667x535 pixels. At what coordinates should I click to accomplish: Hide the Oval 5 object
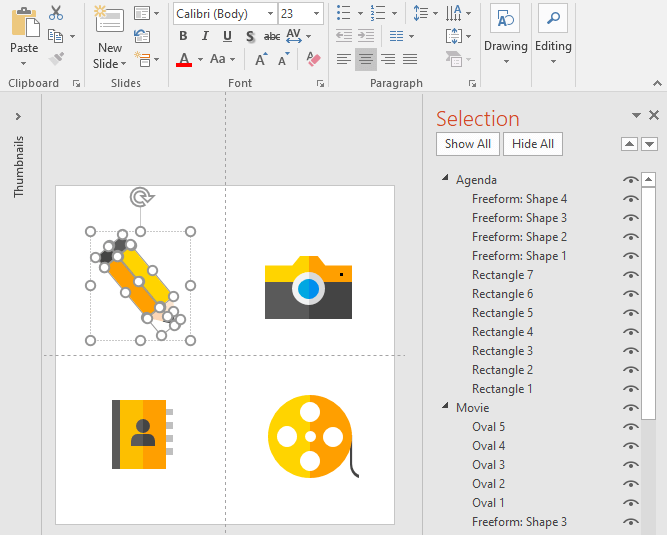tap(630, 427)
